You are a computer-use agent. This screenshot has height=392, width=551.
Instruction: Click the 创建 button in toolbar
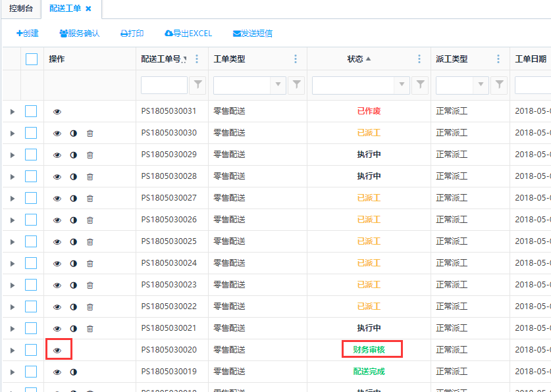point(27,34)
